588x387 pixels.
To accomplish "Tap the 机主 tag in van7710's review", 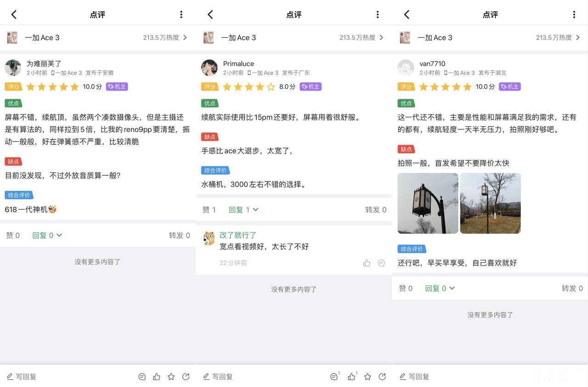I will (x=510, y=86).
